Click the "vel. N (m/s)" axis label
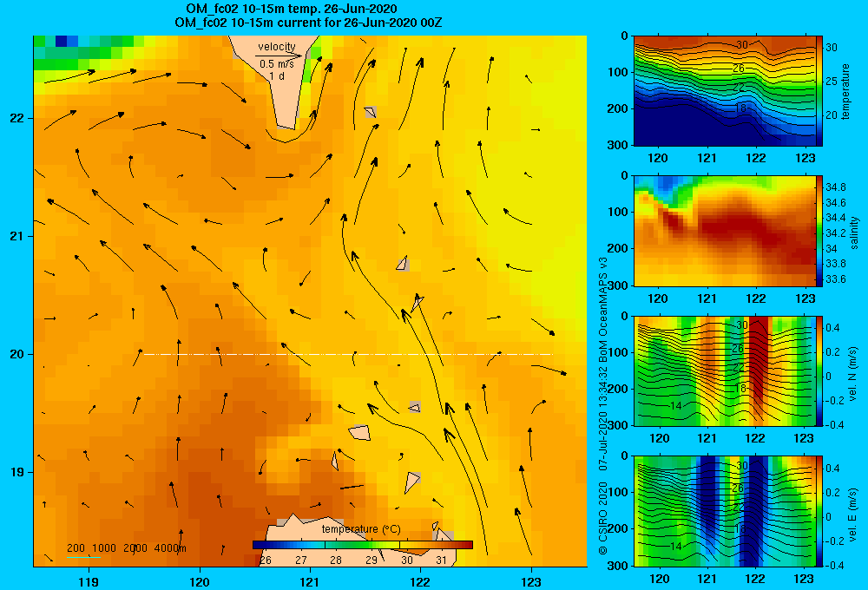The width and height of the screenshot is (868, 590). click(853, 374)
